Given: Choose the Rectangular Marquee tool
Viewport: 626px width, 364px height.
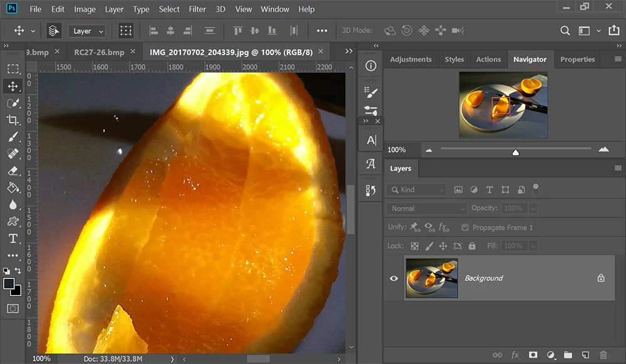Looking at the screenshot, I should point(13,69).
